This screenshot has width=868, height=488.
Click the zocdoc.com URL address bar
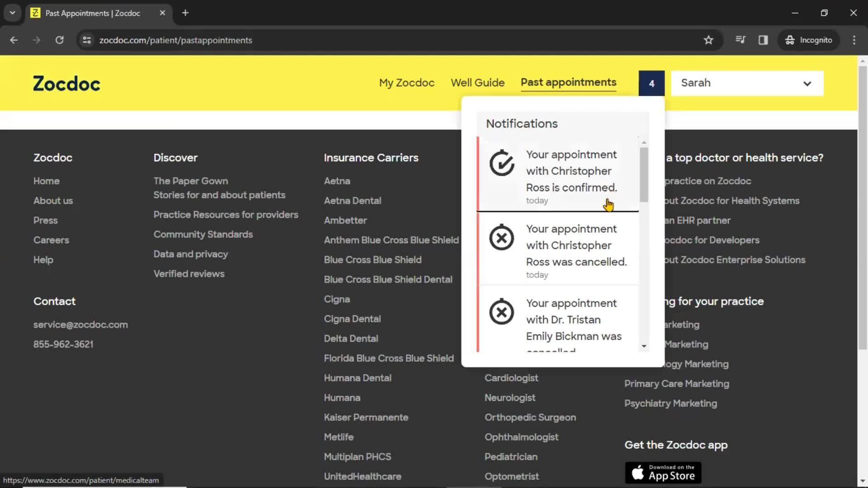176,40
